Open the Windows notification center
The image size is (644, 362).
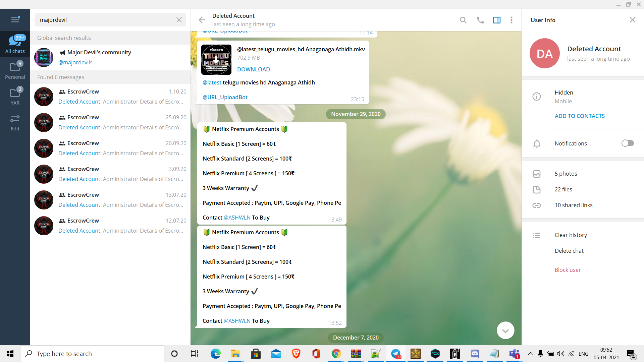tap(631, 354)
